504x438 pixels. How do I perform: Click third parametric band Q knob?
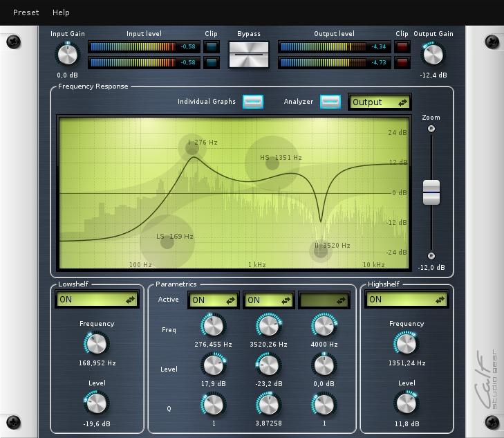point(324,405)
